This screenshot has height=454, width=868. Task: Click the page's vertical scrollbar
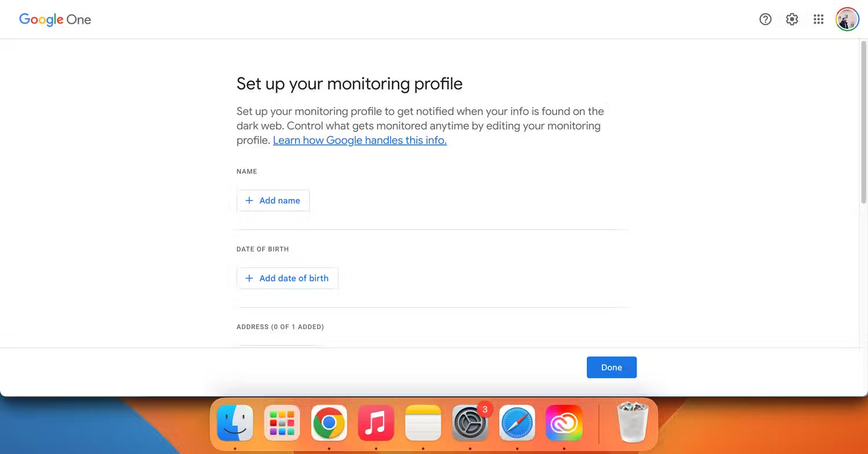coord(863,121)
